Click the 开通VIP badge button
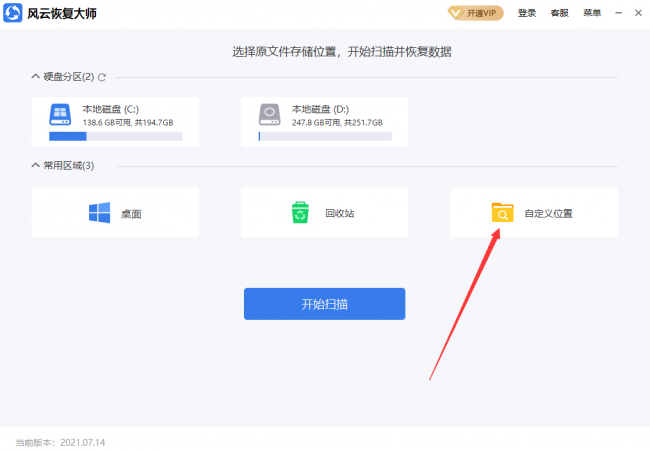The image size is (650, 451). click(475, 13)
